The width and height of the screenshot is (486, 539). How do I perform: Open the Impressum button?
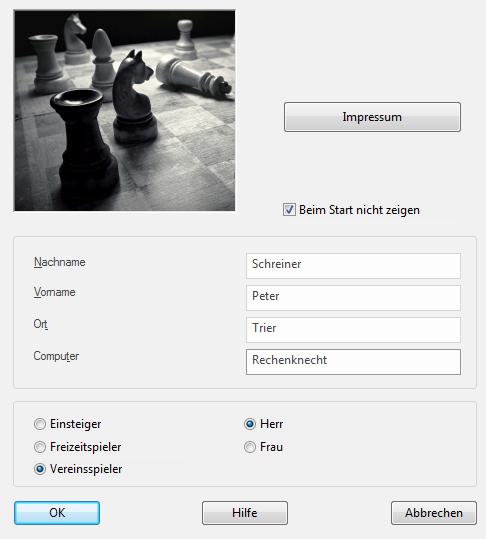point(372,117)
